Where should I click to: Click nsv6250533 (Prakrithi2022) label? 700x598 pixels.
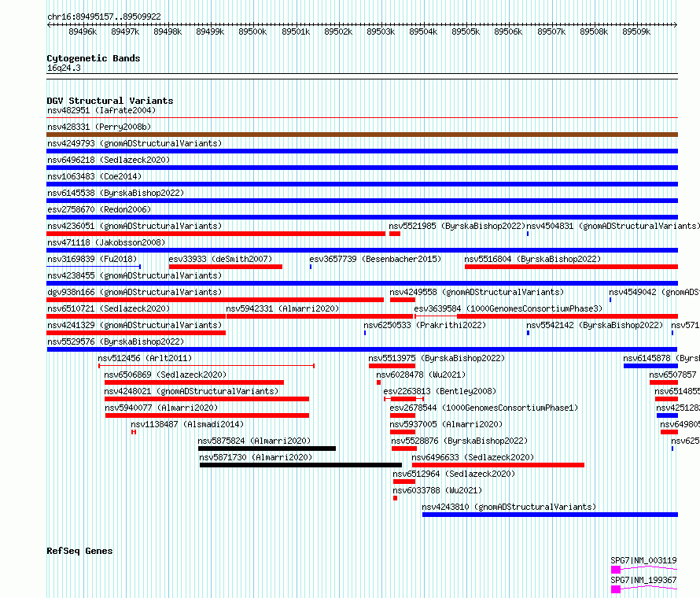[425, 325]
